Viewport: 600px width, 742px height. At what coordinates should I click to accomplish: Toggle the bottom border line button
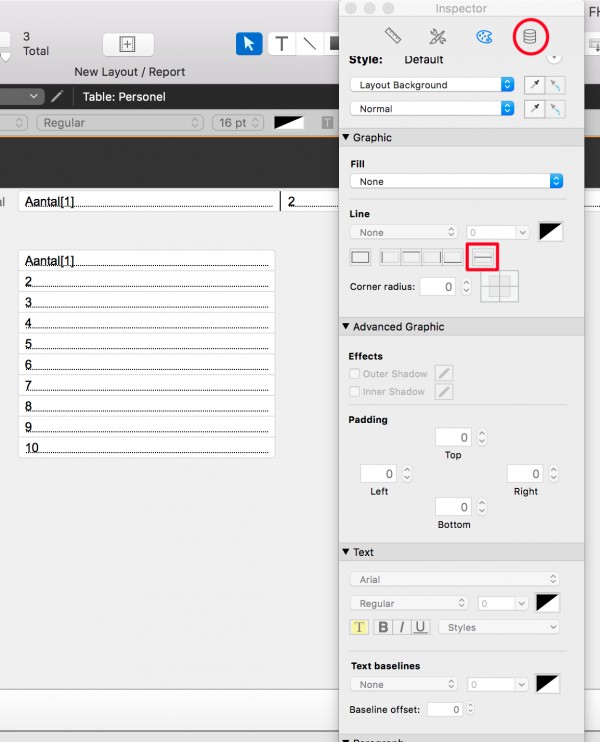tap(452, 257)
